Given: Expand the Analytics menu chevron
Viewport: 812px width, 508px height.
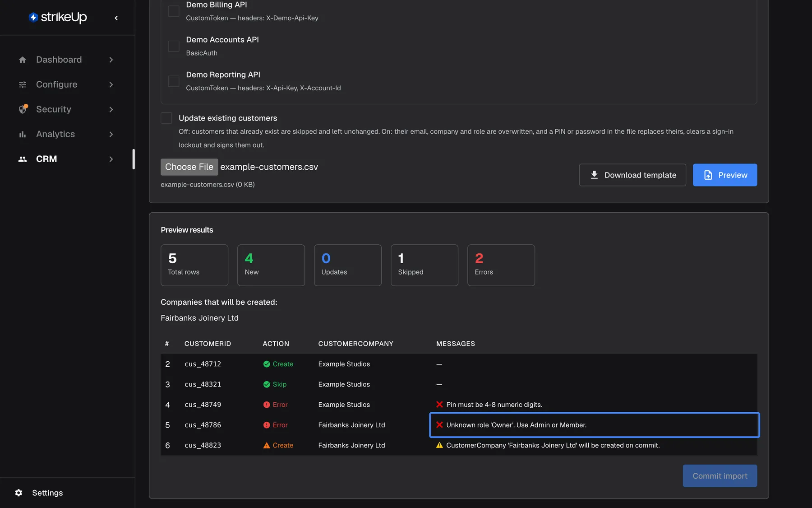Looking at the screenshot, I should (x=111, y=135).
